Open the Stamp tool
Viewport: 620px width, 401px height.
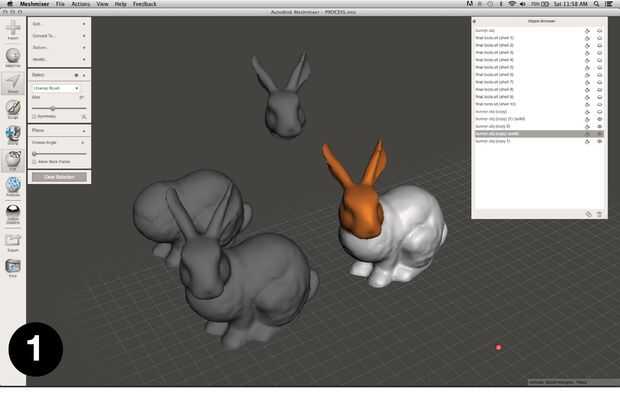[13, 135]
